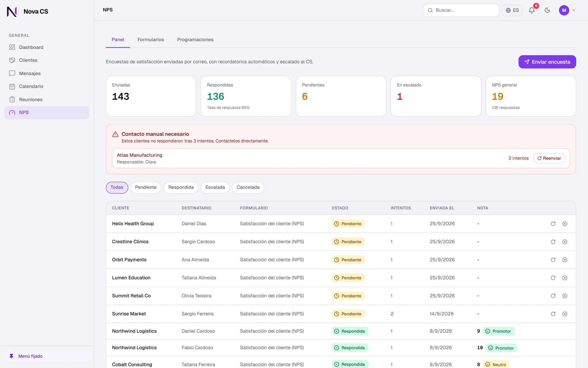Resend survey for Helix Health Group
This screenshot has height=368, width=588.
[x=553, y=224]
